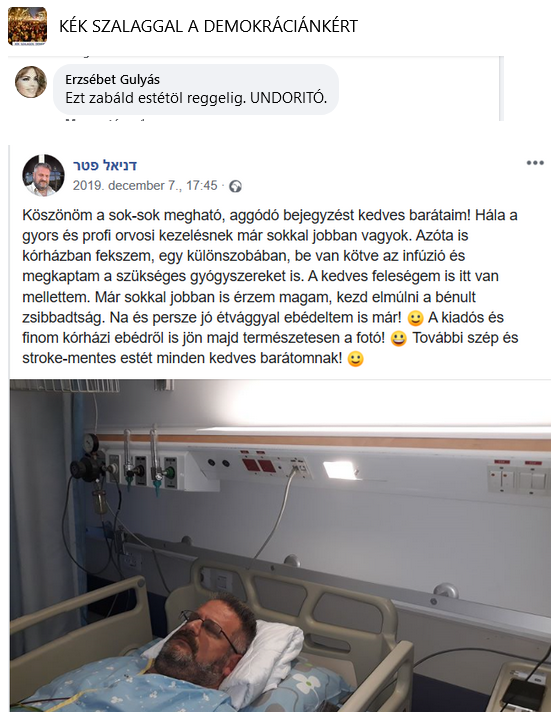Click the first smiley emoji after ebédeltem is már

tap(415, 318)
